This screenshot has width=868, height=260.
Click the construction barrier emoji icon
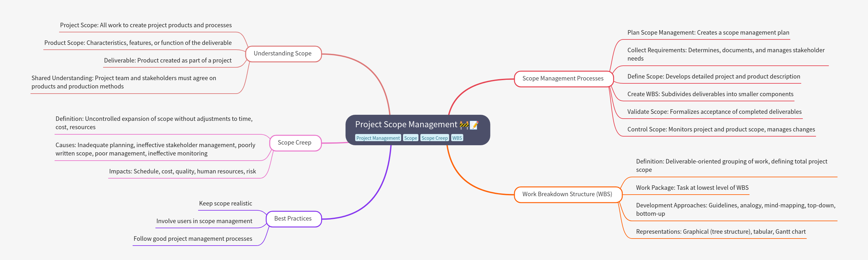pos(464,125)
